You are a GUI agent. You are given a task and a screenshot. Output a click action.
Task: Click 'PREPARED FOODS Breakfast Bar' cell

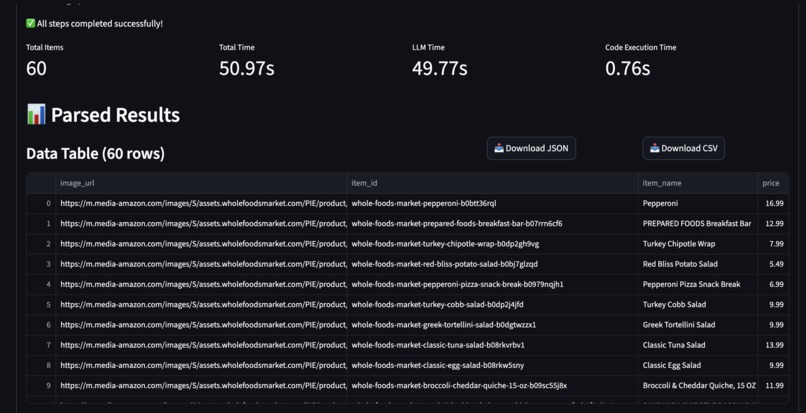click(x=698, y=224)
